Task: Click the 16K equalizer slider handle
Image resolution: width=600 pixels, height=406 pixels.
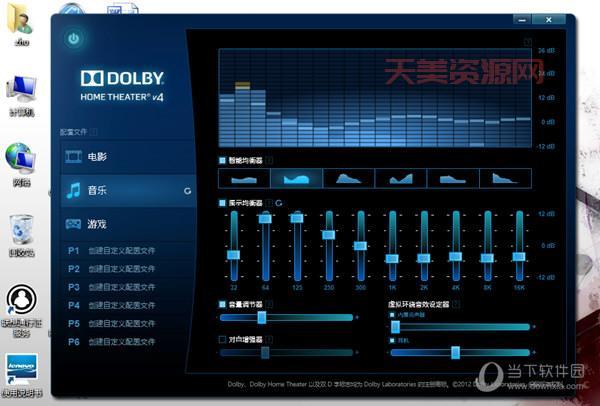Action: coord(519,257)
